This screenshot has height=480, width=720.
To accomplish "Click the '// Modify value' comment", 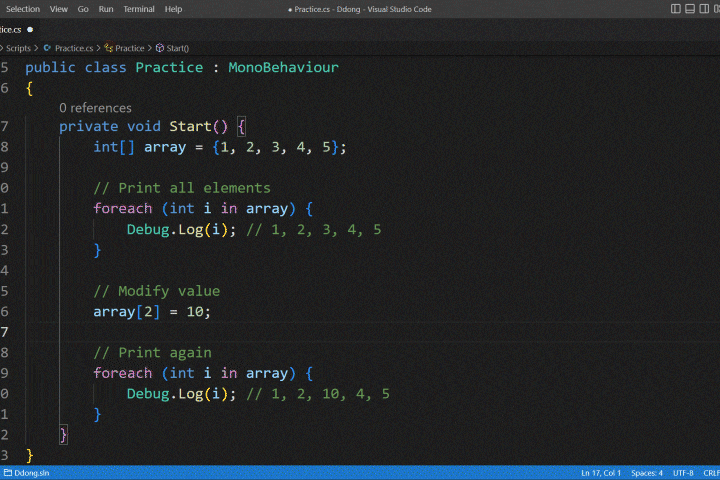I will pos(157,291).
